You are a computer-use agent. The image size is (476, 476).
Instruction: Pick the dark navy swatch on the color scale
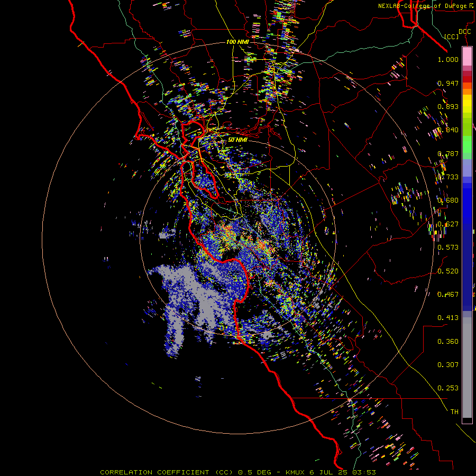click(467, 267)
